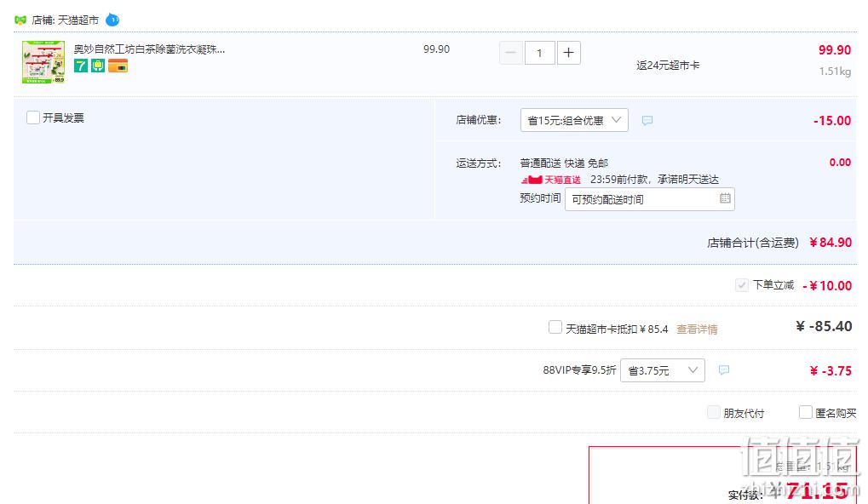Increase quantity with the plus button

(x=568, y=53)
